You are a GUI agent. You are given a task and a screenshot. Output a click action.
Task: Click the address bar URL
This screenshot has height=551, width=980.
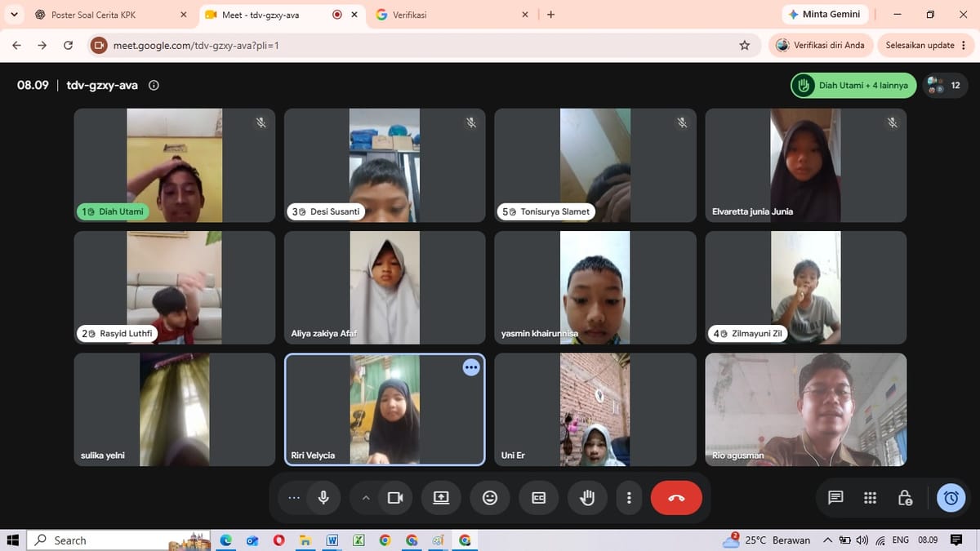tap(196, 46)
